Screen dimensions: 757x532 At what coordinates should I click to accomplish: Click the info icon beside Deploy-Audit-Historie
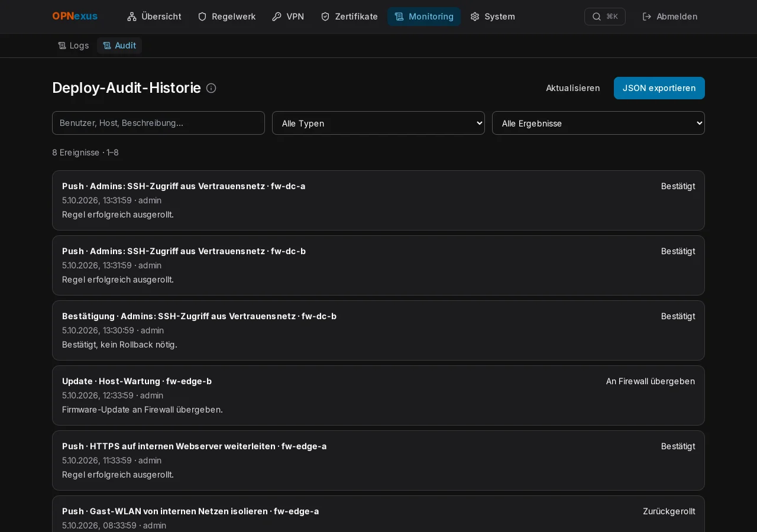coord(211,88)
